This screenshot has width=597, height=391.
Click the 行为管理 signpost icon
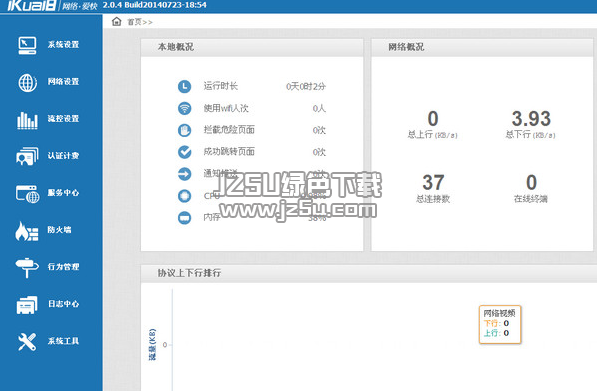[x=27, y=268]
